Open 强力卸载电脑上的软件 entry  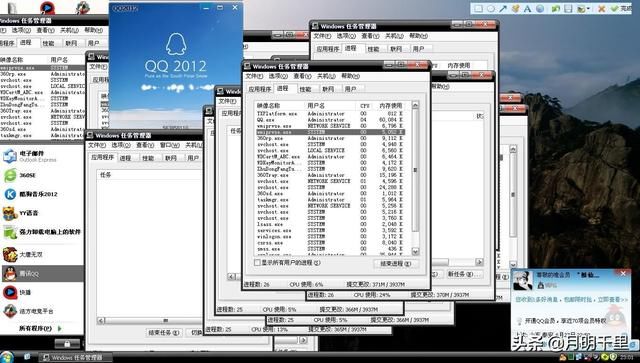pyautogui.click(x=42, y=232)
